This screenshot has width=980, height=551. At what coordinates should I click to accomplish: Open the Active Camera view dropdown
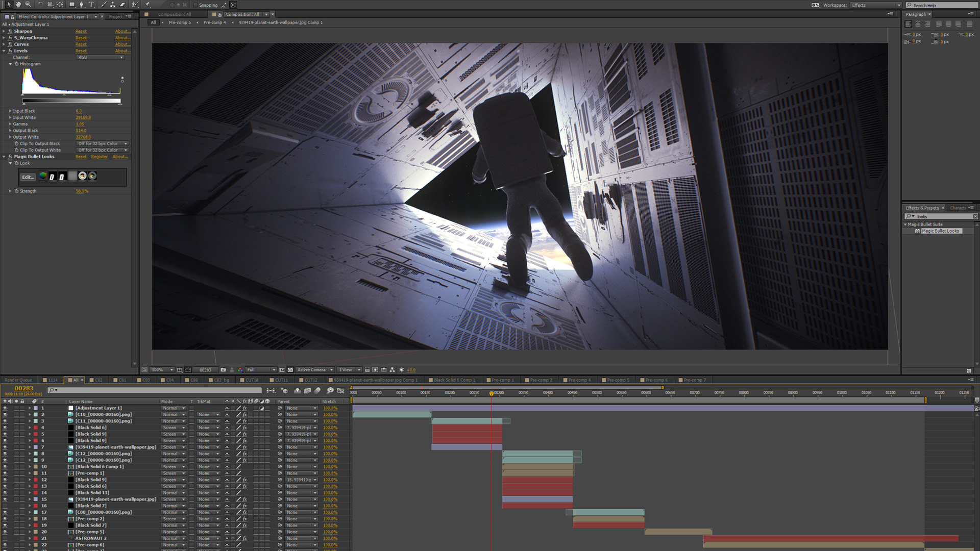tap(315, 370)
